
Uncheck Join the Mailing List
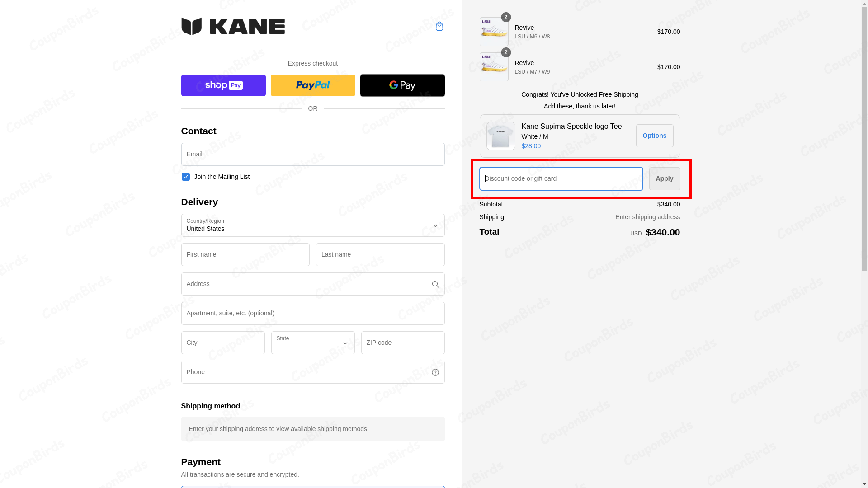tap(185, 177)
